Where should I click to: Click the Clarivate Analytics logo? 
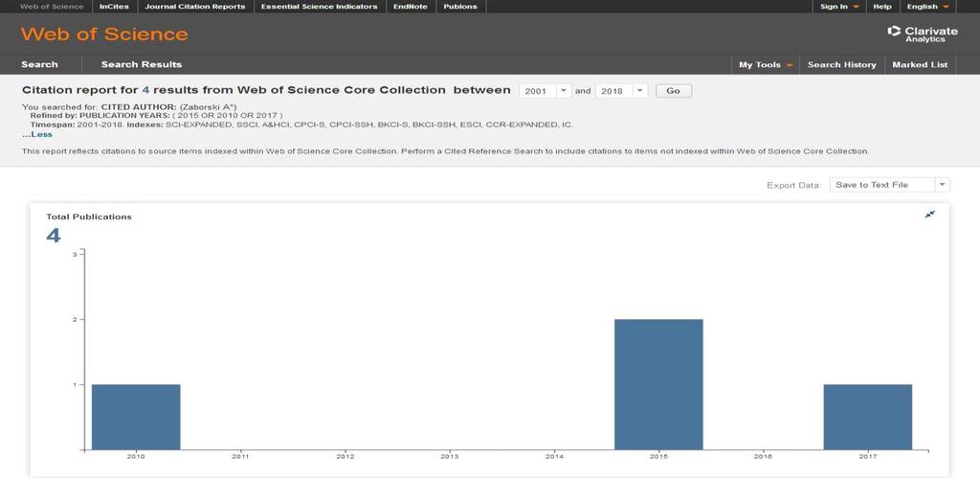click(922, 34)
